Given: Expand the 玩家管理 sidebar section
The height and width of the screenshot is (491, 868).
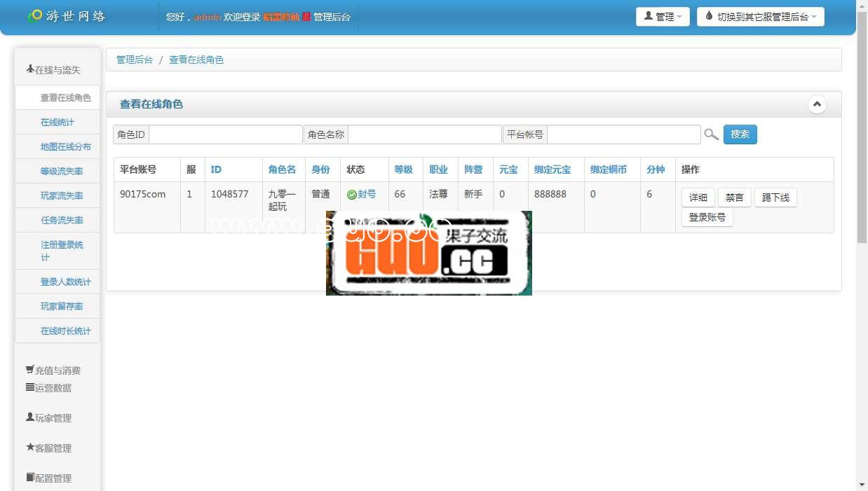Looking at the screenshot, I should 48,417.
